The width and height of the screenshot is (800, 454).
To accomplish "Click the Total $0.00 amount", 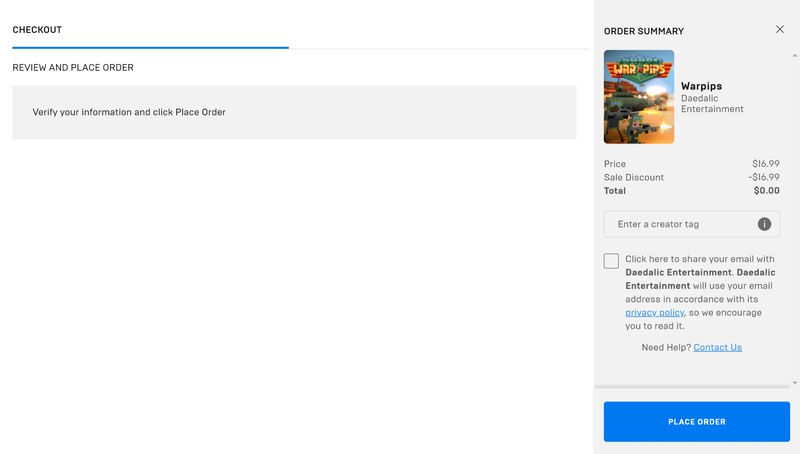I will click(x=766, y=190).
